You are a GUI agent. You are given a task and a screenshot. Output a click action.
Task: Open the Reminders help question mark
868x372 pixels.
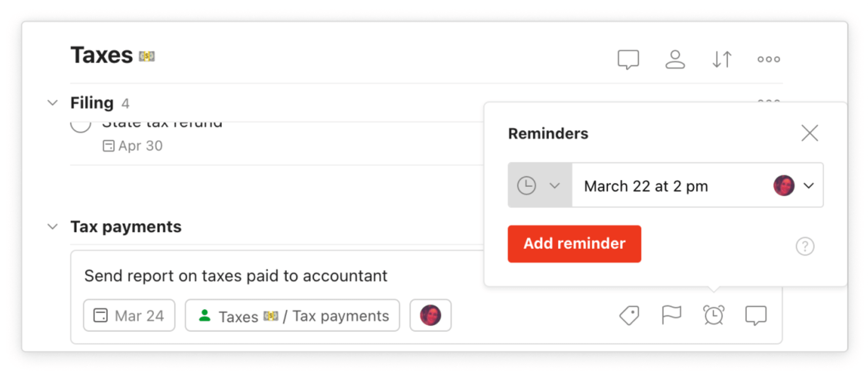(805, 246)
